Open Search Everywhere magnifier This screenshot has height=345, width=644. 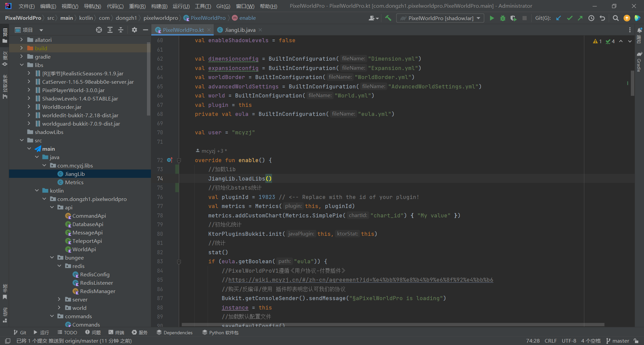point(615,18)
